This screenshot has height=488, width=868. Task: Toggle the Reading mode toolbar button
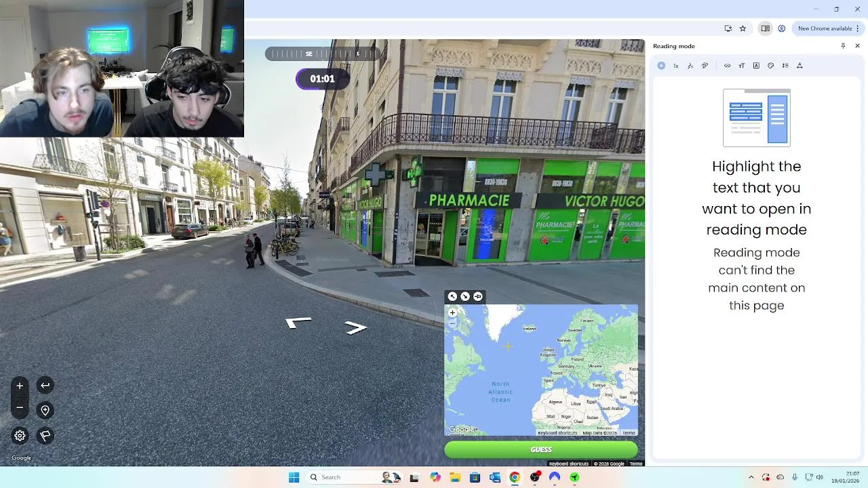[x=765, y=28]
